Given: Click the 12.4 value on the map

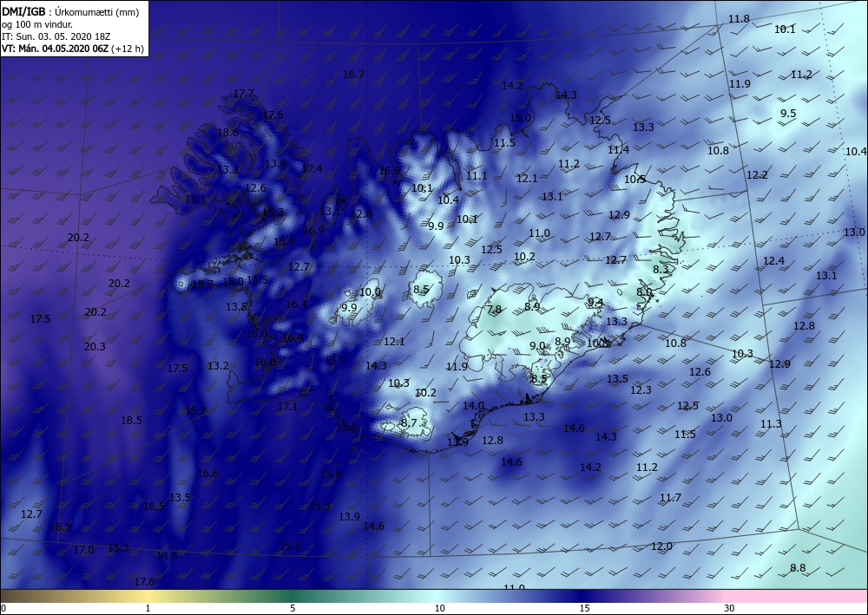Looking at the screenshot, I should point(774,260).
